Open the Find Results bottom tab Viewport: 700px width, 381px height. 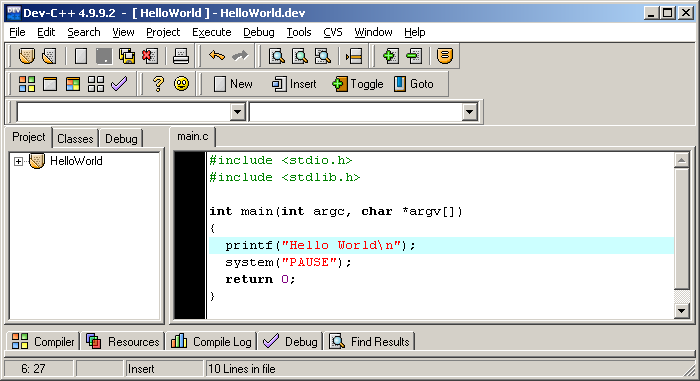(x=369, y=342)
